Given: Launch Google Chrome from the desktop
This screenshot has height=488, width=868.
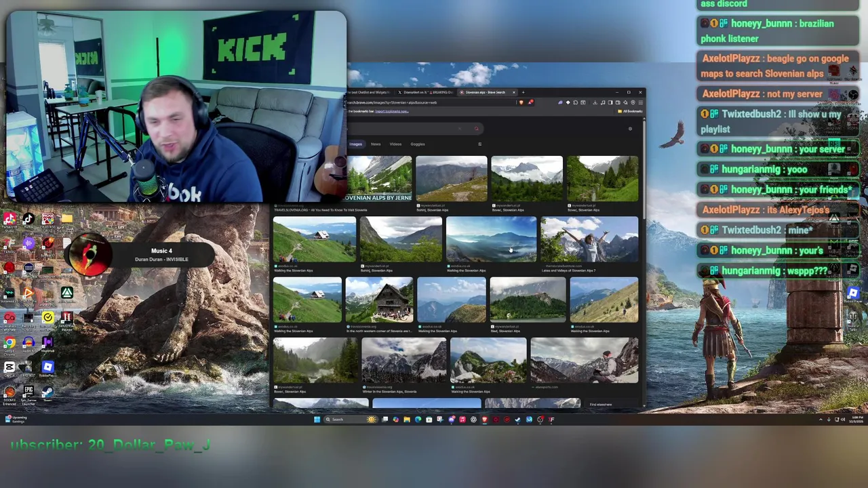Looking at the screenshot, I should pyautogui.click(x=9, y=343).
